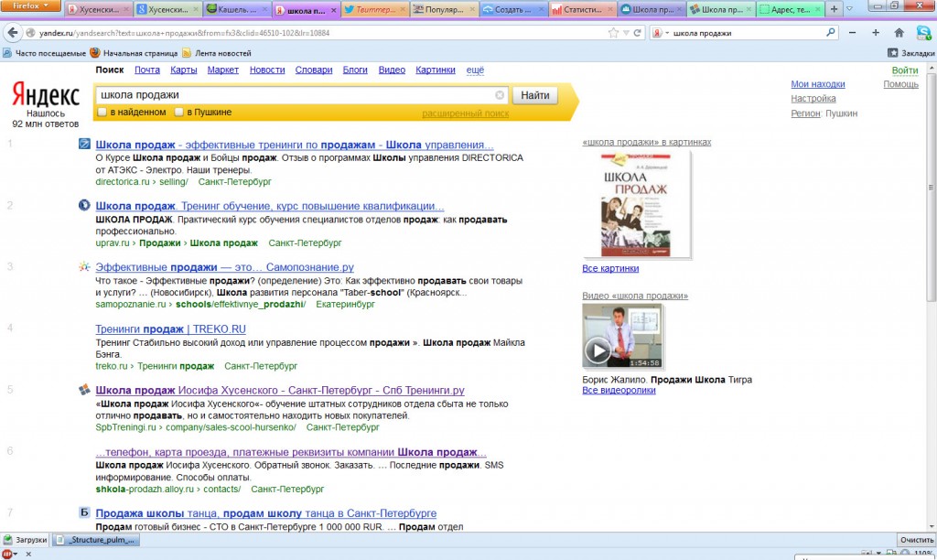The image size is (937, 560).
Task: Click the Яндекс logo
Action: 46,95
